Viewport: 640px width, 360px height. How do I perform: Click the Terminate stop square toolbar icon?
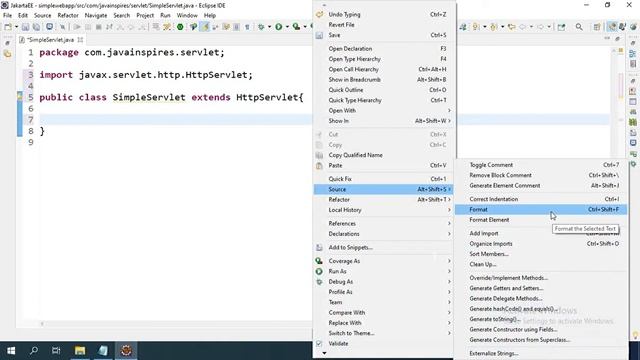click(x=98, y=27)
